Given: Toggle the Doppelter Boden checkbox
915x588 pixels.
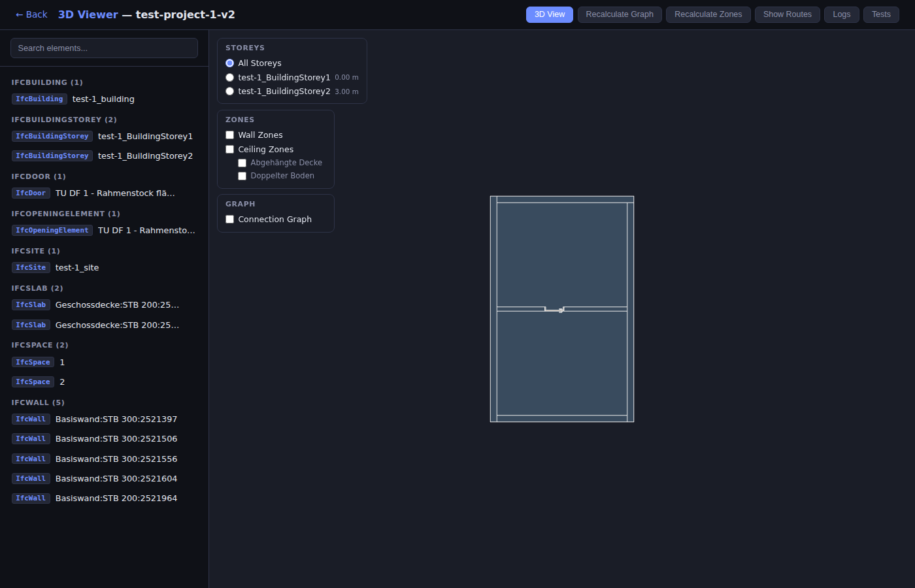Looking at the screenshot, I should 242,176.
